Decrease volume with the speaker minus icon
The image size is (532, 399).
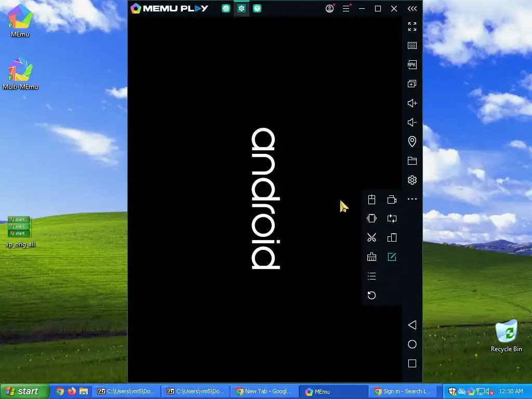[x=412, y=122]
